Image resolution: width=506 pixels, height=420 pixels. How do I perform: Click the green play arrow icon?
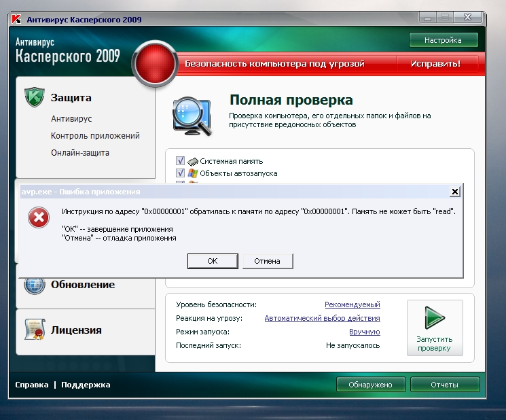click(435, 318)
